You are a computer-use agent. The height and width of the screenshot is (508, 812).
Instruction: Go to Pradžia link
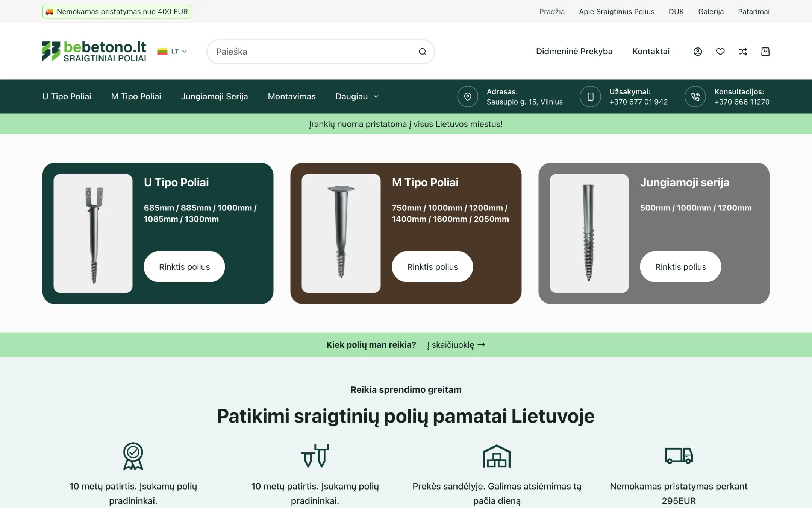coord(552,12)
